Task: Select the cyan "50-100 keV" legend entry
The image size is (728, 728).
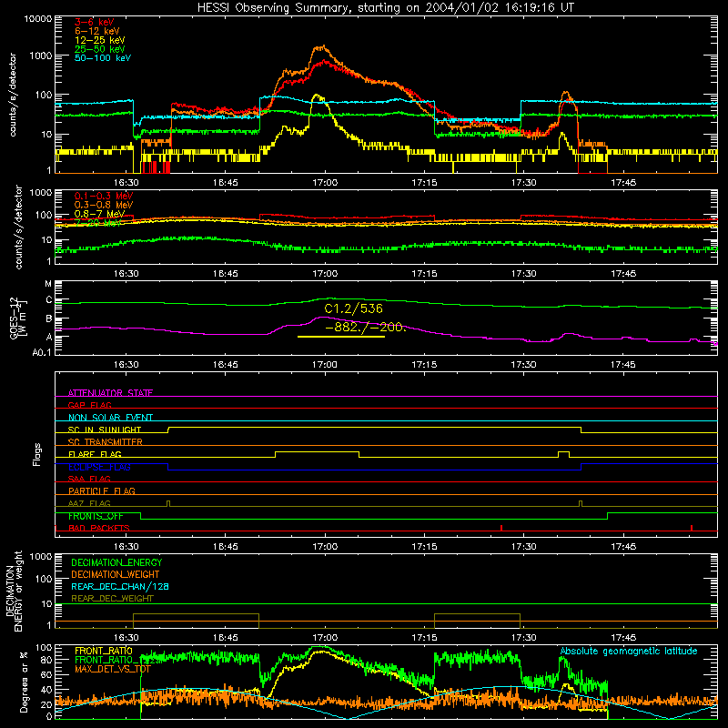Action: (x=103, y=58)
